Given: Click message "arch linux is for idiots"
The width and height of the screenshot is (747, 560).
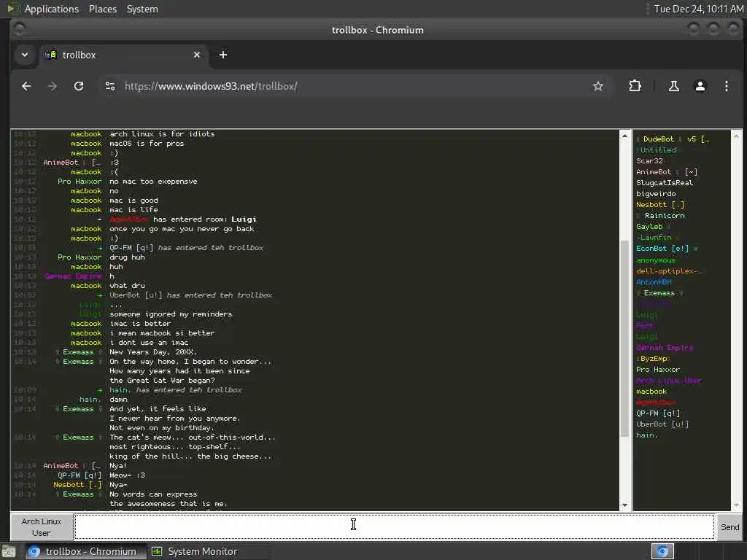Looking at the screenshot, I should coord(162,134).
